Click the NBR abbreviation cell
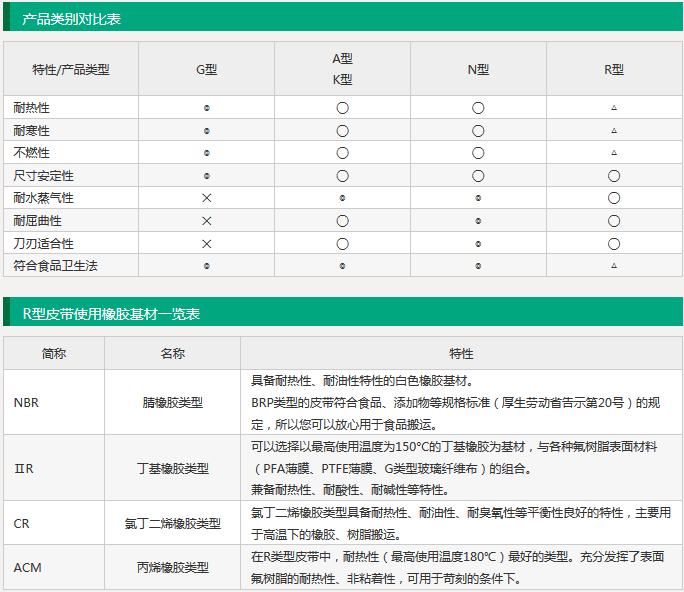Screen dimensions: 684x592 (x=27, y=403)
